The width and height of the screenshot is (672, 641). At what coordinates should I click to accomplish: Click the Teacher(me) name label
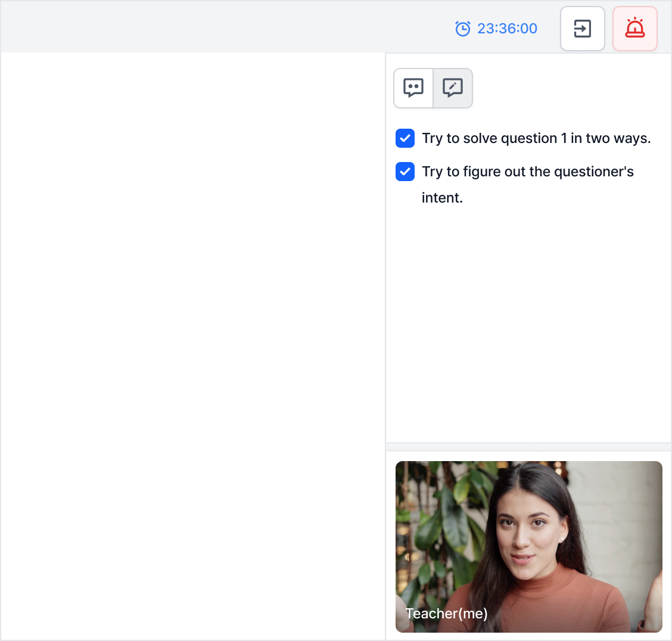click(x=447, y=614)
